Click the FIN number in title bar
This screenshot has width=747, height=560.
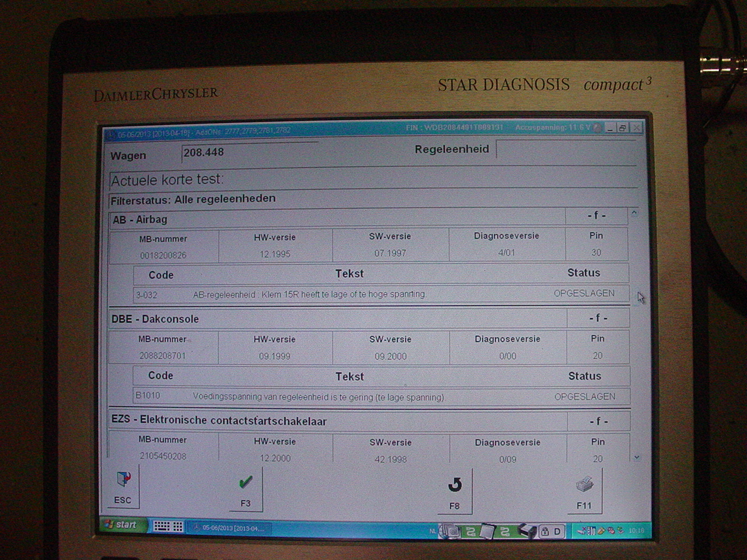(455, 127)
